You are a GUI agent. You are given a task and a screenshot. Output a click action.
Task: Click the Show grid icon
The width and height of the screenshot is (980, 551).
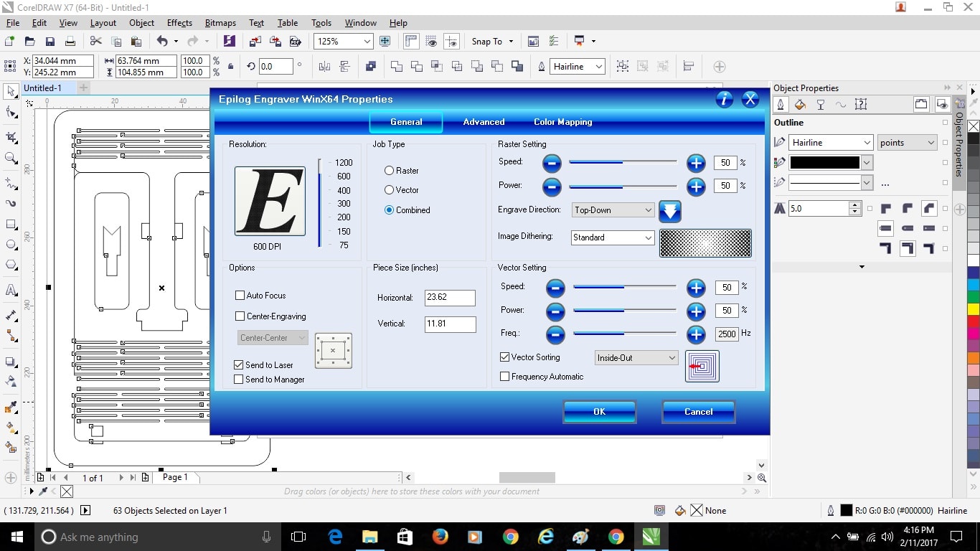[431, 42]
